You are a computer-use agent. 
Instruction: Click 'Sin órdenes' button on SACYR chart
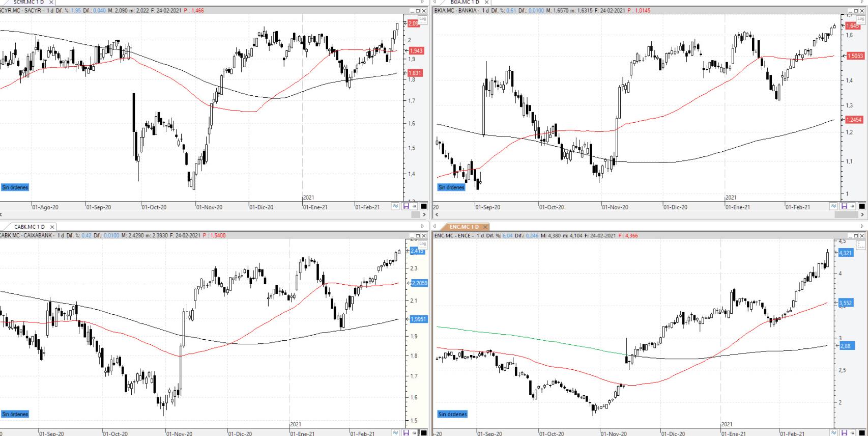pos(15,187)
